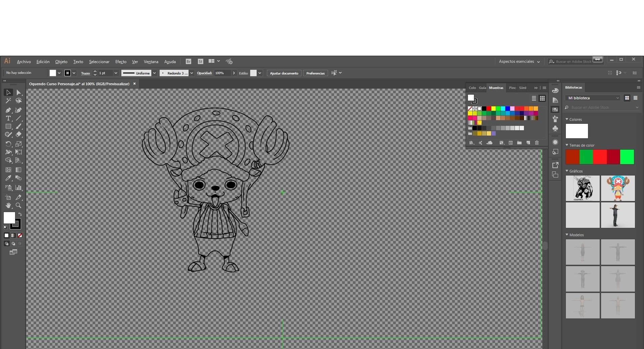
Task: Select bright green color theme swatch
Action: pyautogui.click(x=627, y=157)
